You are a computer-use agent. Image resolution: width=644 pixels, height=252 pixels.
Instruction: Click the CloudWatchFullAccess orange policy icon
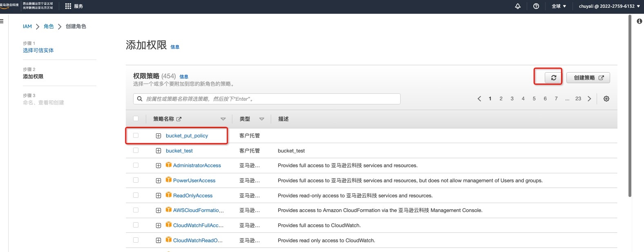pyautogui.click(x=169, y=225)
